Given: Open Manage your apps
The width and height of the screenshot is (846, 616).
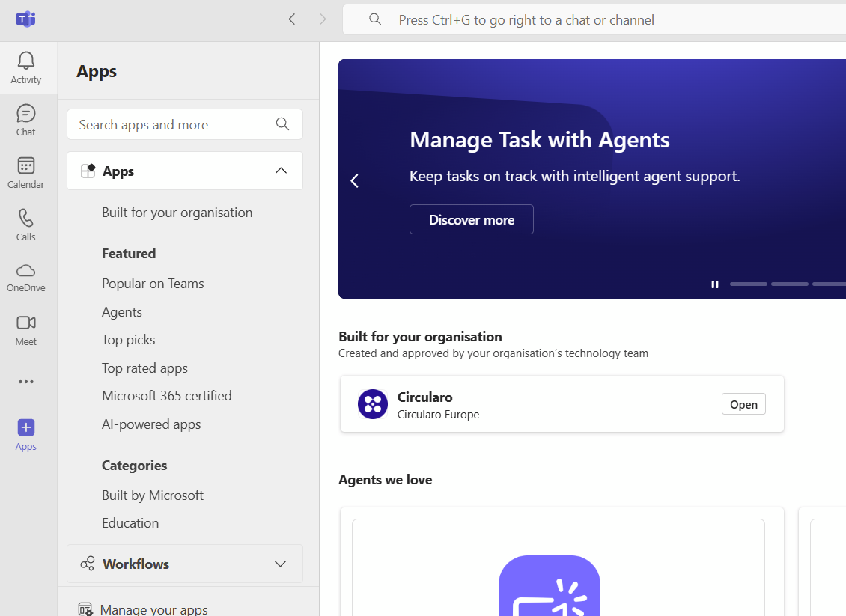Looking at the screenshot, I should point(153,609).
